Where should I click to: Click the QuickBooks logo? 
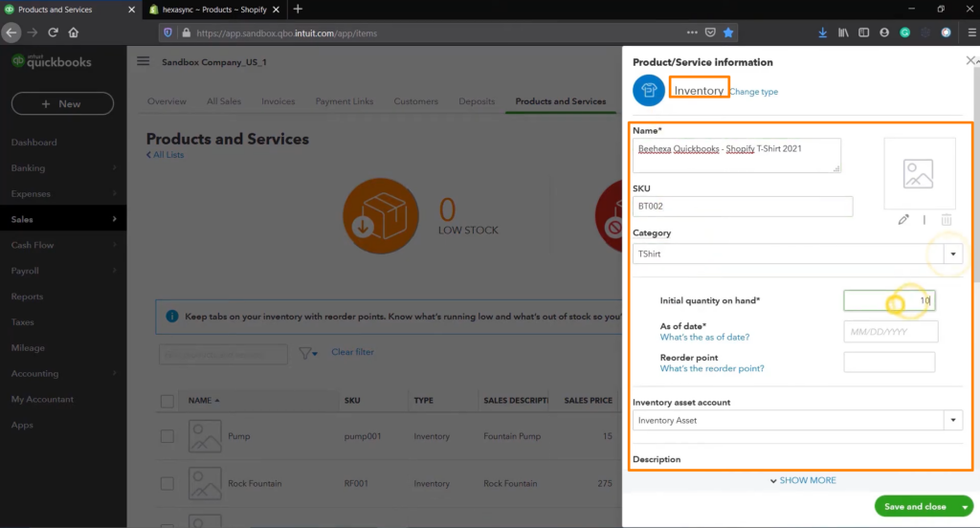[x=52, y=61]
